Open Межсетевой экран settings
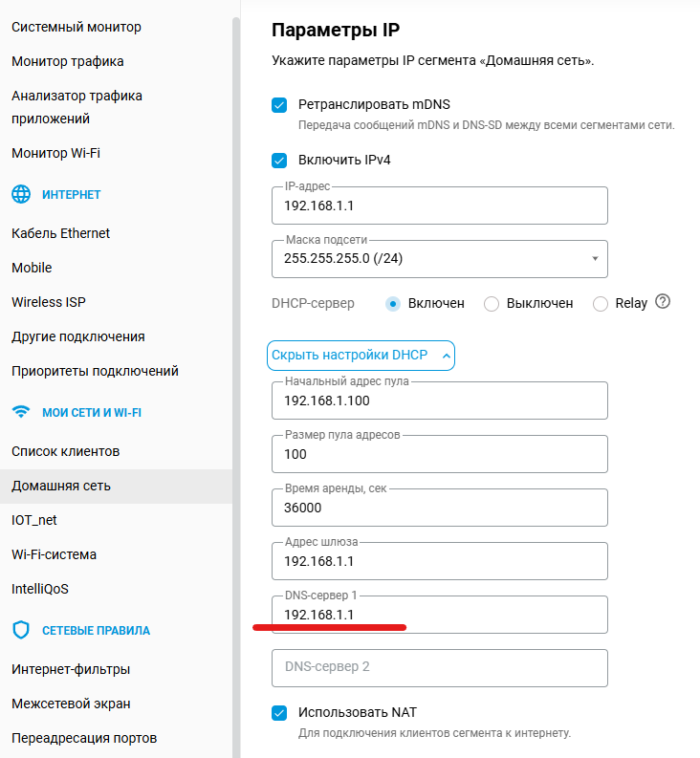Viewport: 700px width, 758px height. 71,704
